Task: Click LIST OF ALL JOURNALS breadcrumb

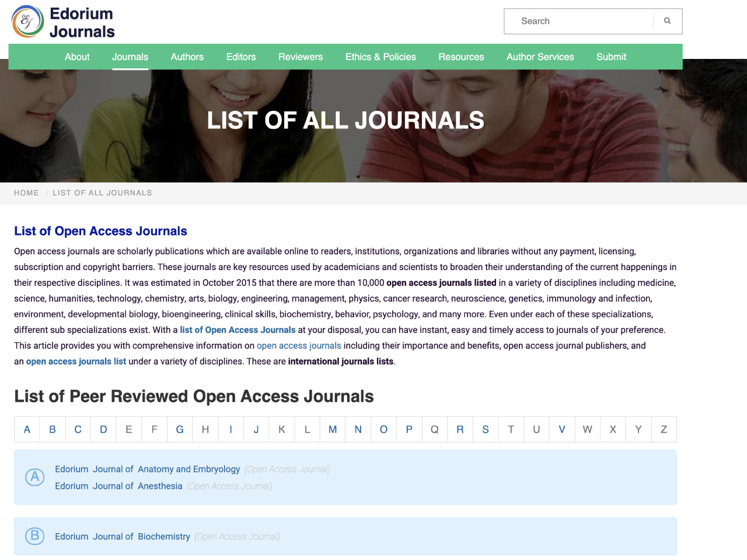Action: click(102, 193)
